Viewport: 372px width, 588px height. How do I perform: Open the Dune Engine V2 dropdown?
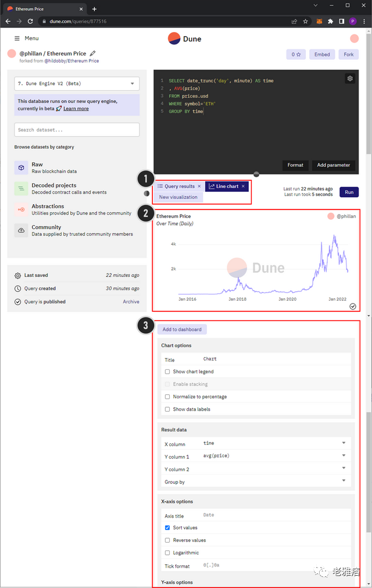(77, 84)
